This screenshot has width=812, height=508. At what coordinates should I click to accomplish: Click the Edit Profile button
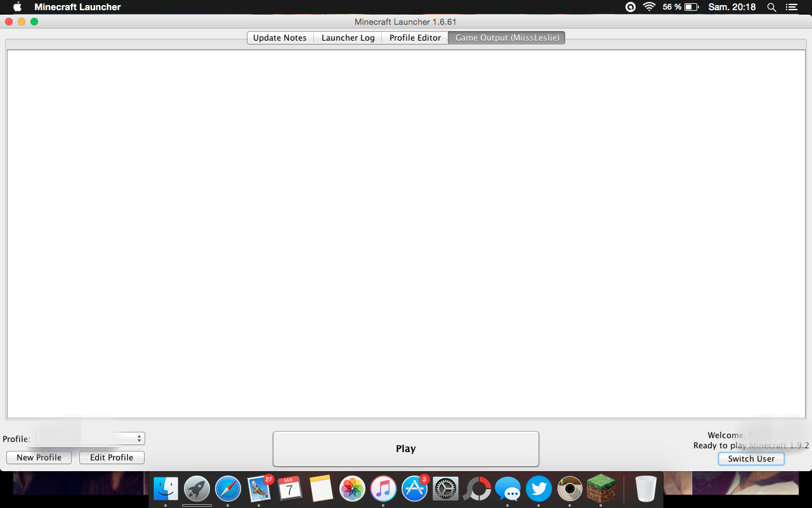112,458
